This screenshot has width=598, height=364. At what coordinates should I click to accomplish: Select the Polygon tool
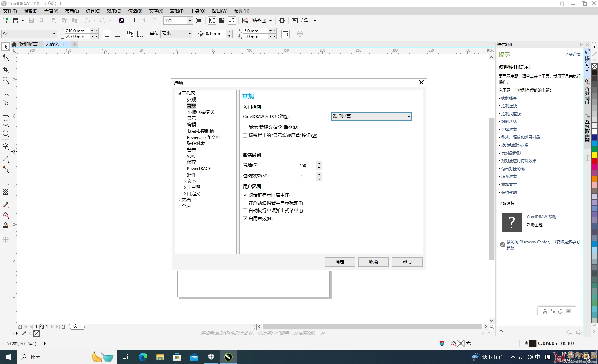[6, 134]
